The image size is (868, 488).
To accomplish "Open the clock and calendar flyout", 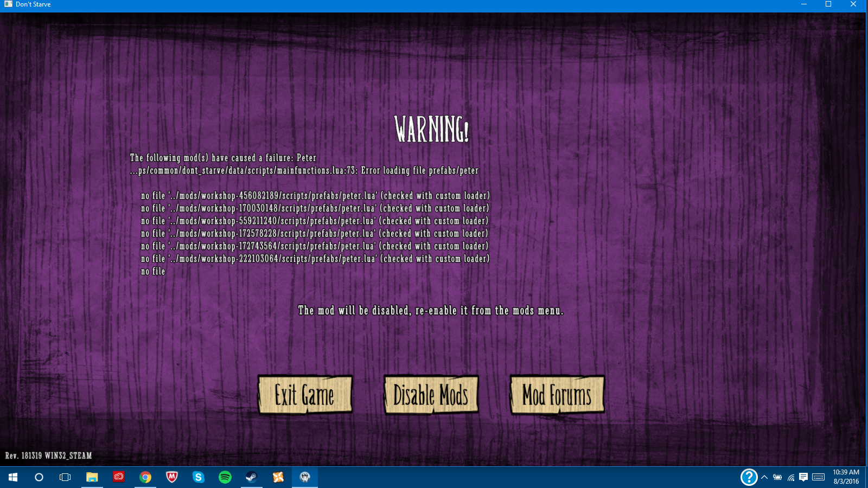I will point(846,477).
